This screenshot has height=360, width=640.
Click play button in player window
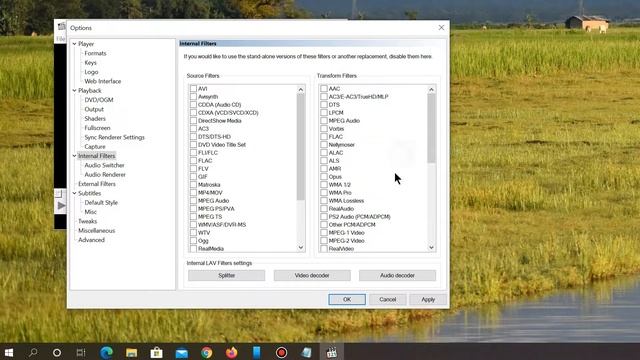[61, 206]
